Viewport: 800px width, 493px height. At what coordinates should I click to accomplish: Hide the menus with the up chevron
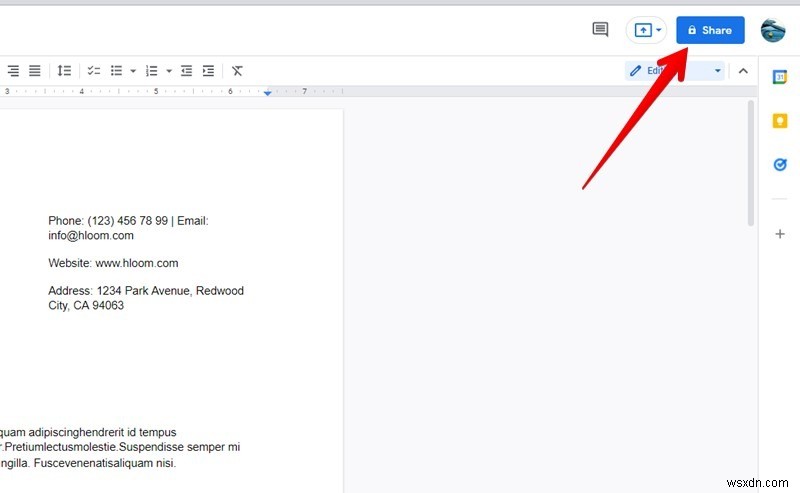743,71
